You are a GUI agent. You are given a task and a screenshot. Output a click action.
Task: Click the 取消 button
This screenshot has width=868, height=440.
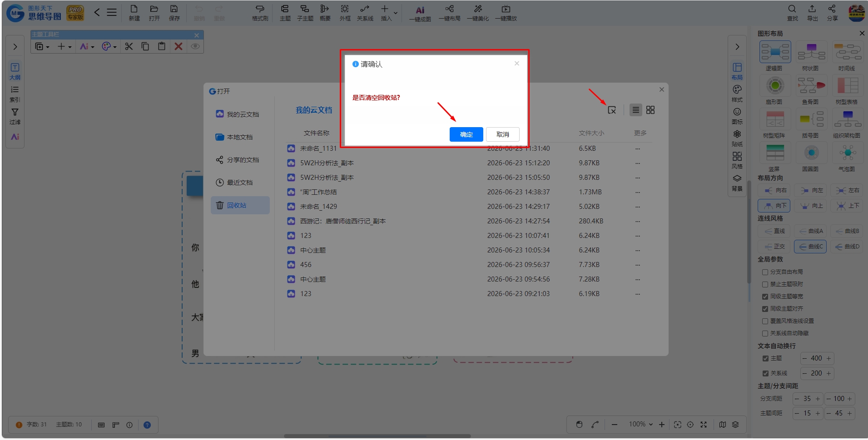point(503,134)
